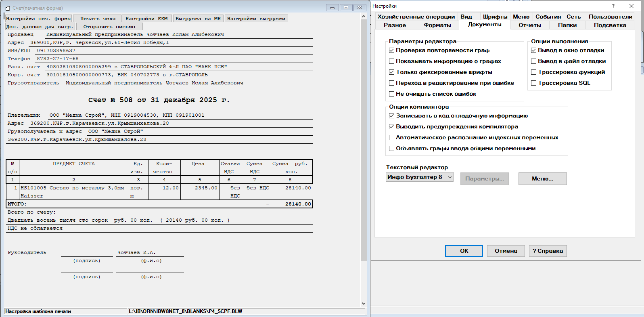Select the Пользователи tab
The width and height of the screenshot is (644, 317).
click(610, 17)
